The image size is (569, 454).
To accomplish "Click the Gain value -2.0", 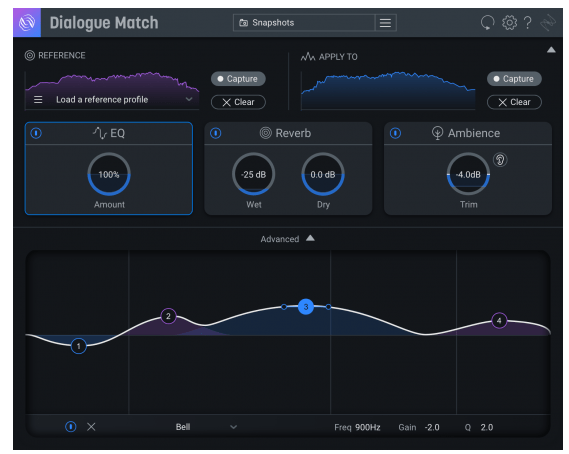I will (432, 428).
